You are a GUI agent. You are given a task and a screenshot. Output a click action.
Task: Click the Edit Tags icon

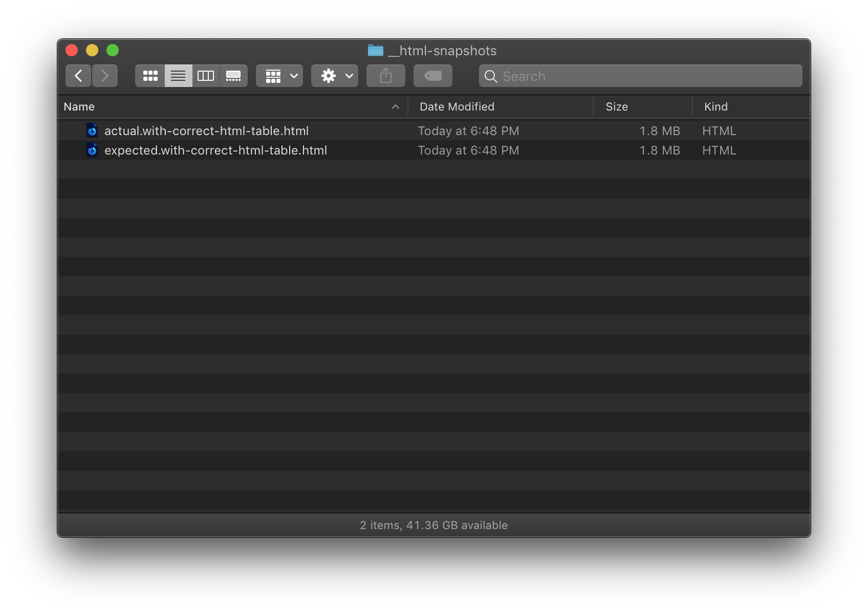point(432,75)
